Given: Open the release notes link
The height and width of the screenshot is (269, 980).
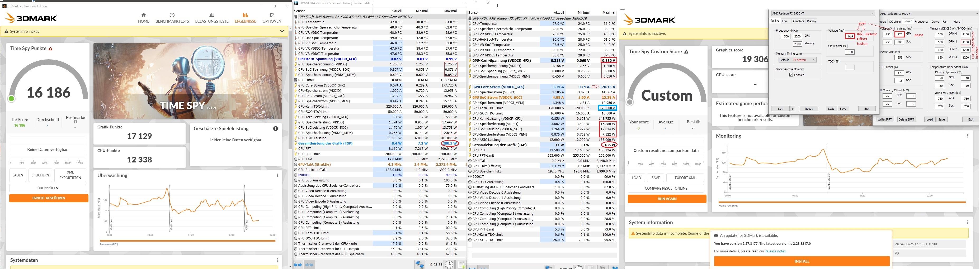Looking at the screenshot, I should pyautogui.click(x=776, y=251).
